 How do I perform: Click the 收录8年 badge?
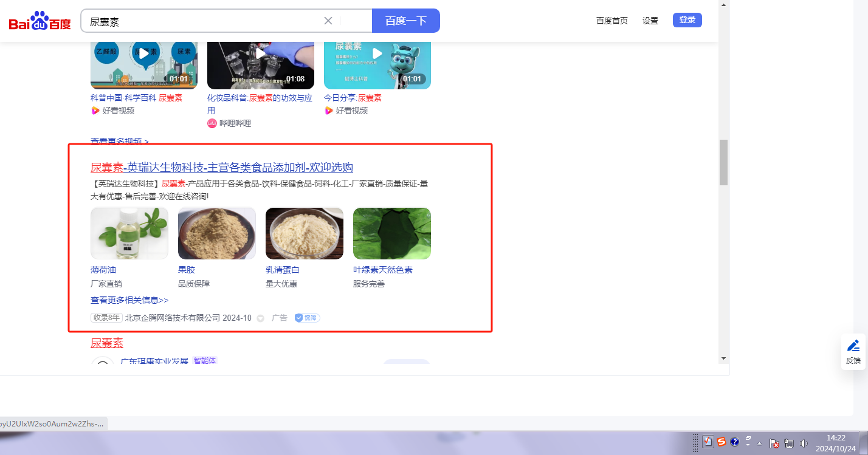[106, 318]
